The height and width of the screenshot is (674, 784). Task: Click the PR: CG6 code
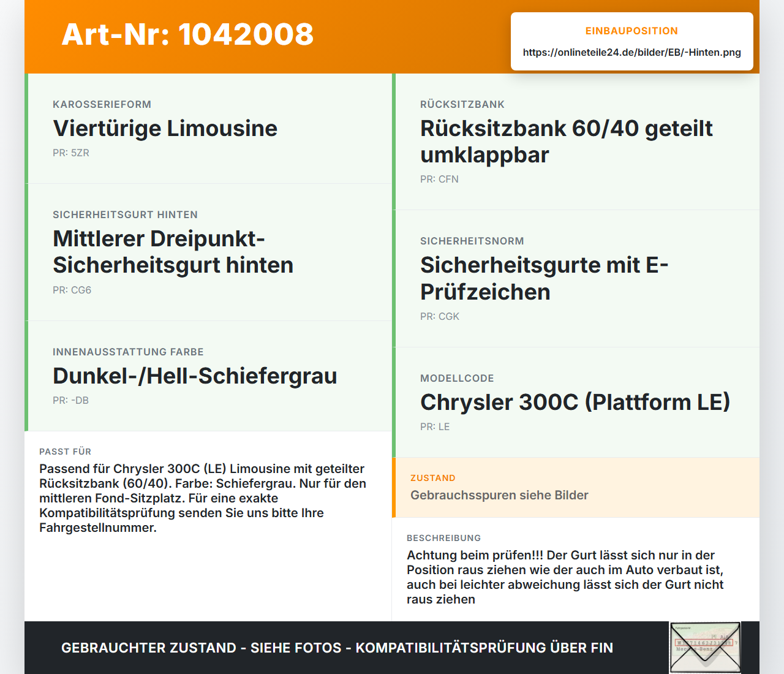(72, 290)
